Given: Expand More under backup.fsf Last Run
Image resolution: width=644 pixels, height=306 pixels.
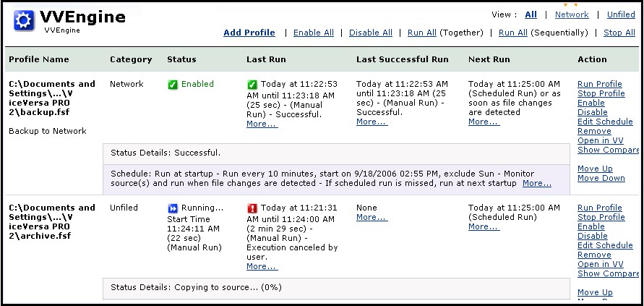Looking at the screenshot, I should (262, 124).
